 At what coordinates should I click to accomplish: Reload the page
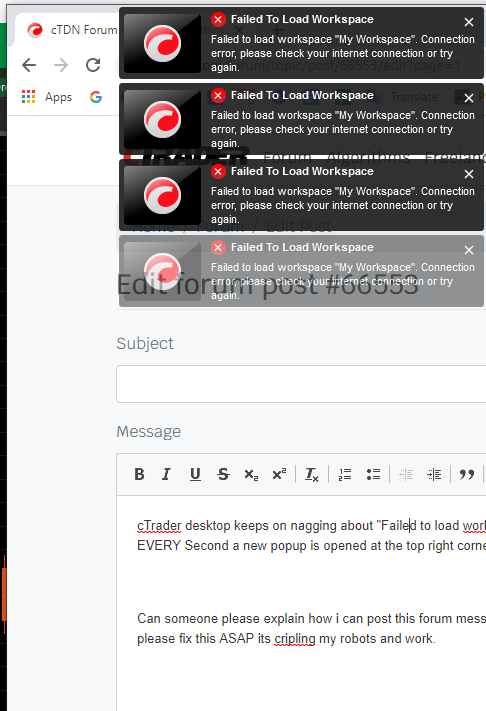click(93, 65)
